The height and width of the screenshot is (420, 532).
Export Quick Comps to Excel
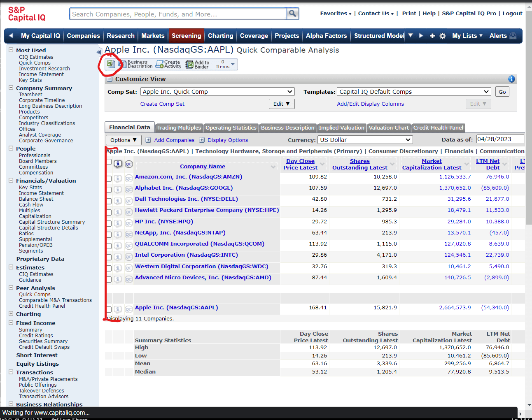click(111, 64)
